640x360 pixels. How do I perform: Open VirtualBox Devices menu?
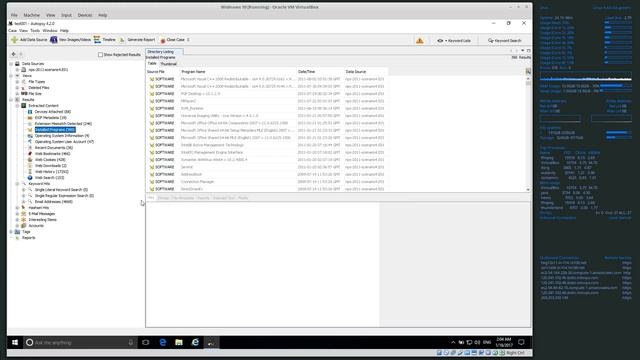click(85, 15)
